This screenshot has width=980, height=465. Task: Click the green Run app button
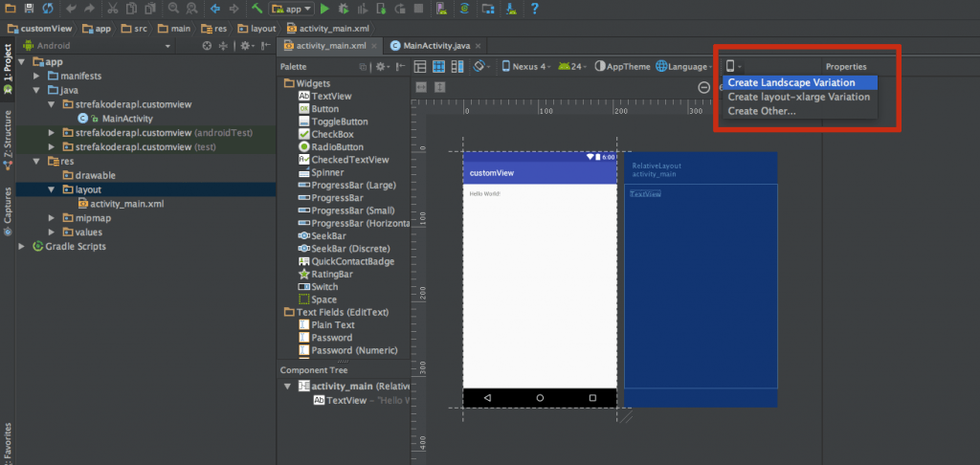[x=325, y=9]
